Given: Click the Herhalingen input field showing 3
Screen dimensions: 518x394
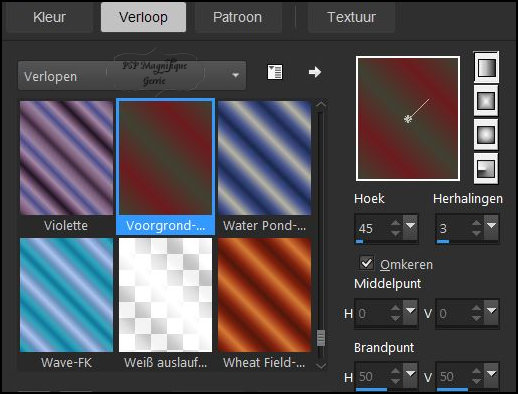Looking at the screenshot, I should coord(453,228).
